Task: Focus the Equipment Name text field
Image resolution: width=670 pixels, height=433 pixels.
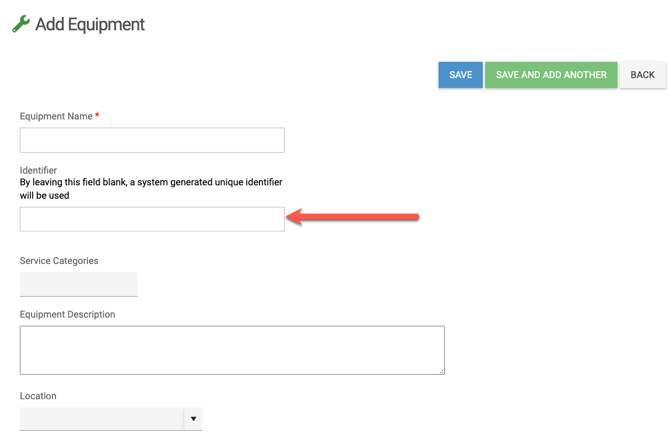Action: 152,140
